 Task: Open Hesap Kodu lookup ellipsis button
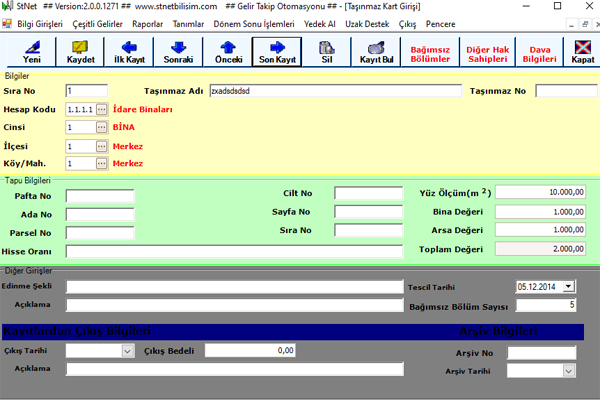101,109
